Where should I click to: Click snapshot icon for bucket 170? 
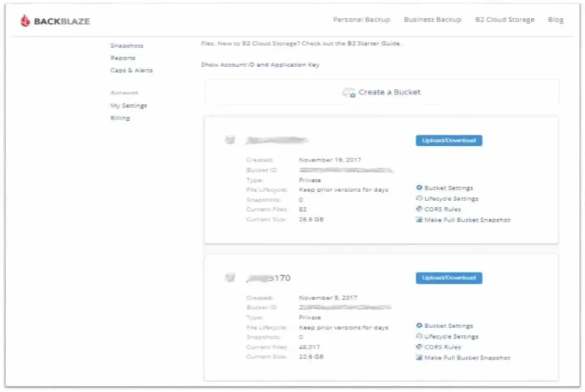coord(419,358)
